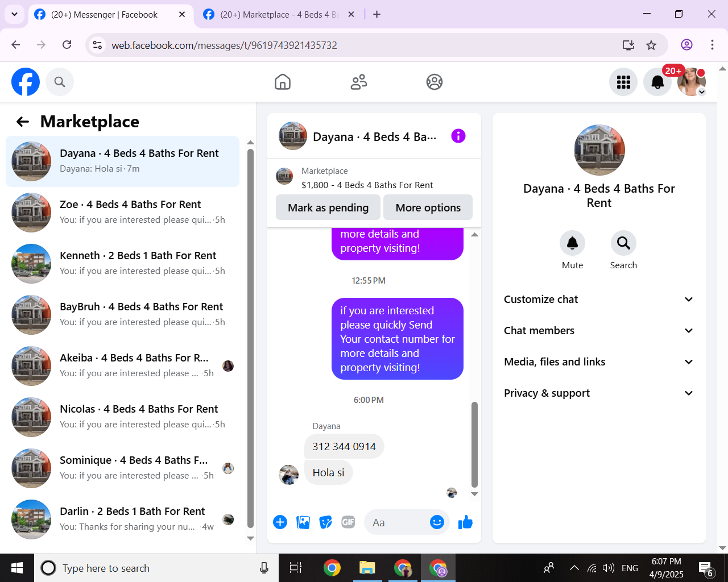The height and width of the screenshot is (582, 728).
Task: Attach a photo with the image icon
Action: tap(303, 522)
